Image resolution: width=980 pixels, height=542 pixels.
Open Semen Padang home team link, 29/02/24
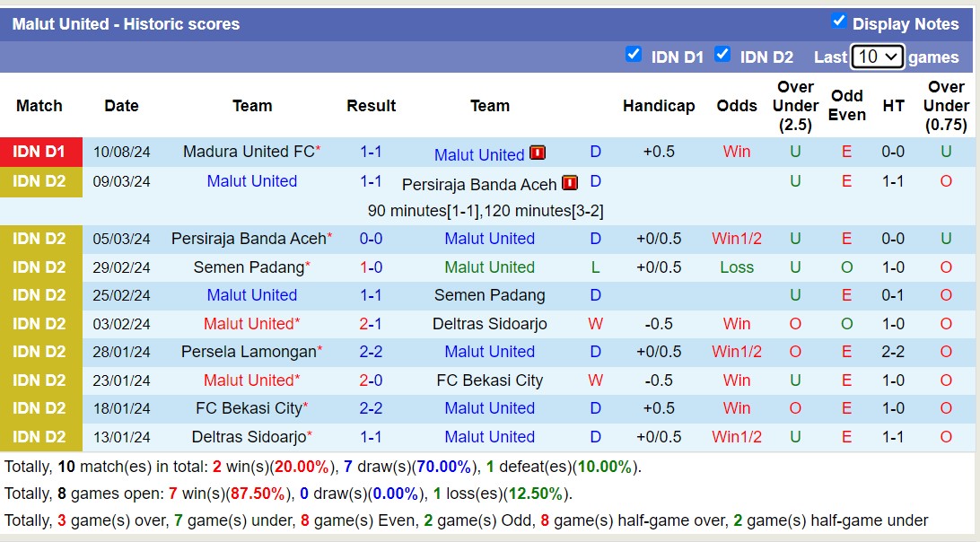249,267
